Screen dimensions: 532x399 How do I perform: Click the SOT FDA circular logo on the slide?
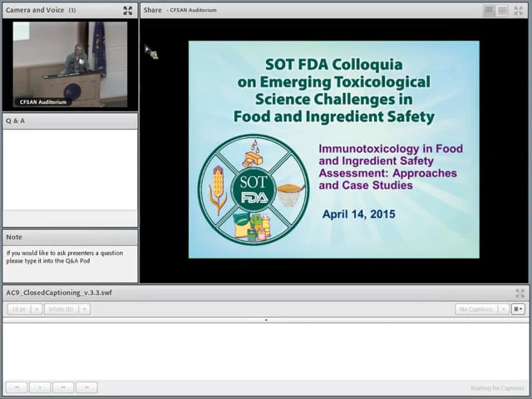[254, 190]
